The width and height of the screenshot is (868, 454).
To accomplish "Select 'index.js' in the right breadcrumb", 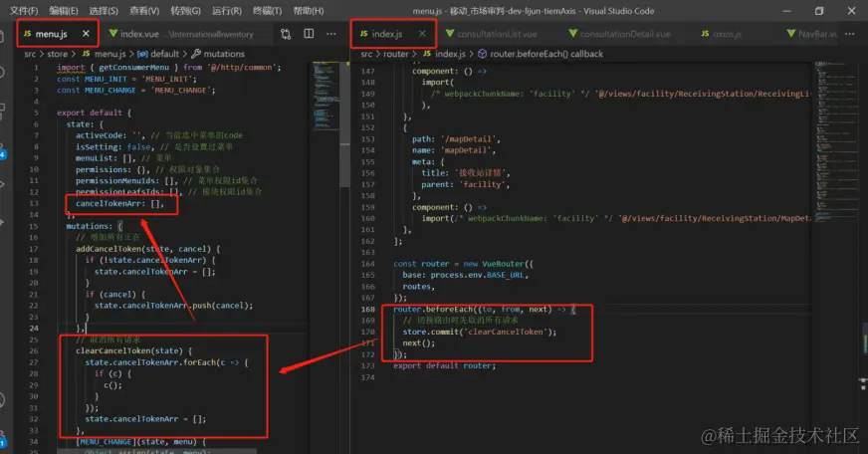I will [x=450, y=54].
